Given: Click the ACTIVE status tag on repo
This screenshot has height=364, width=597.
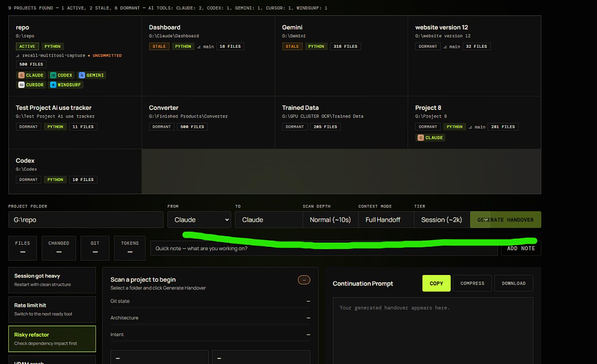Looking at the screenshot, I should (28, 47).
